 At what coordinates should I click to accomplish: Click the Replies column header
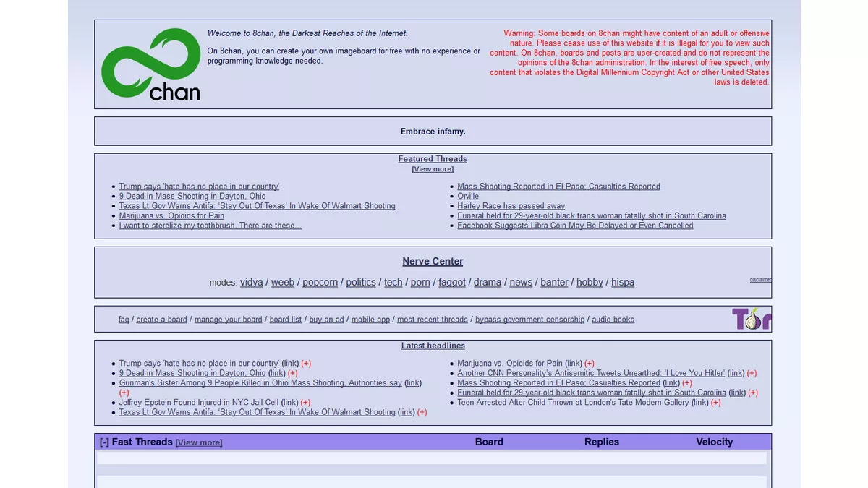[x=602, y=442]
